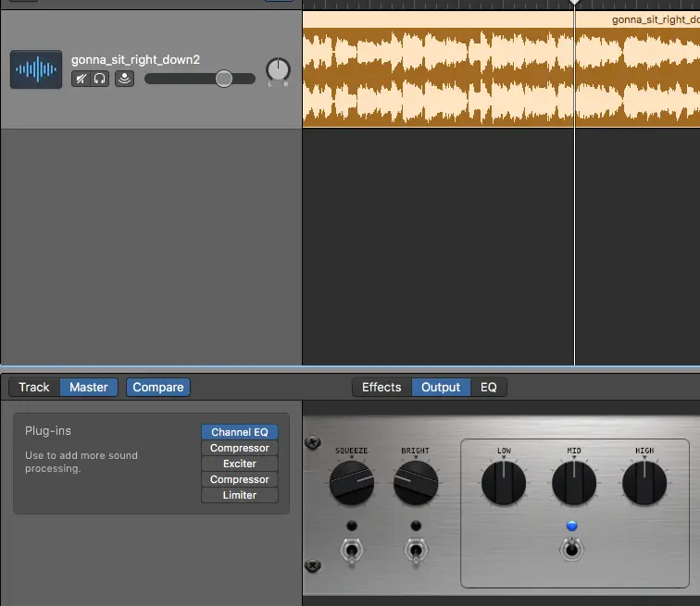Click the BRIGHT knob
Screen dimensions: 700x606
point(416,484)
